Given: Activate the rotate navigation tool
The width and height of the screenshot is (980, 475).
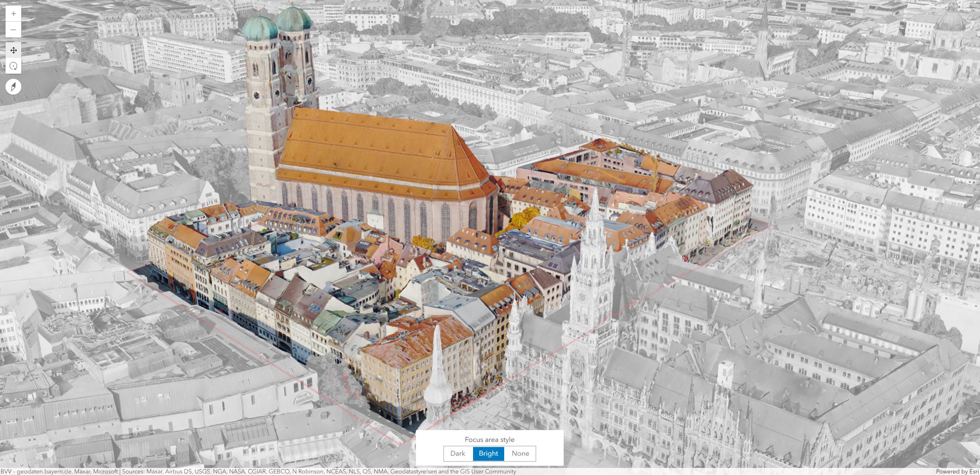Looking at the screenshot, I should 13,66.
